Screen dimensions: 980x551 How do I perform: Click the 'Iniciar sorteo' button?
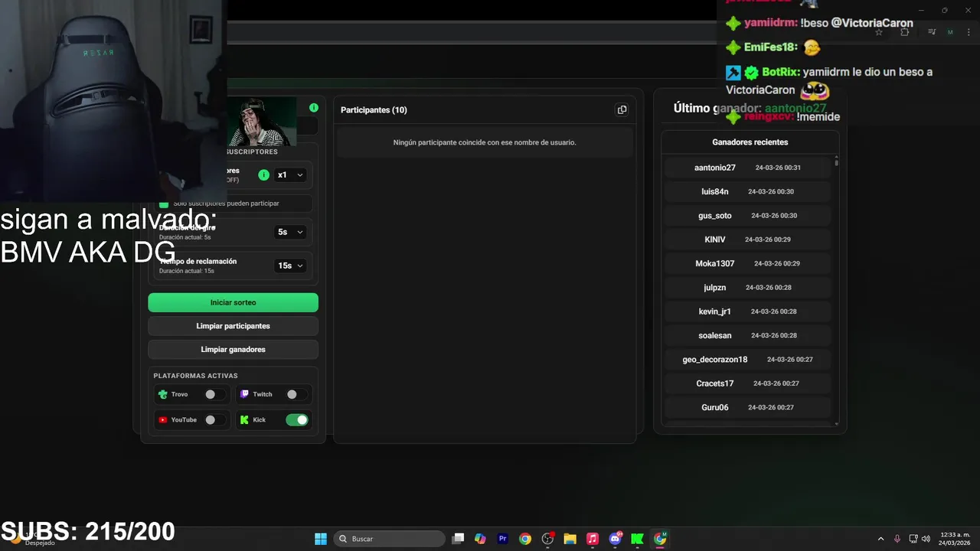(x=233, y=302)
